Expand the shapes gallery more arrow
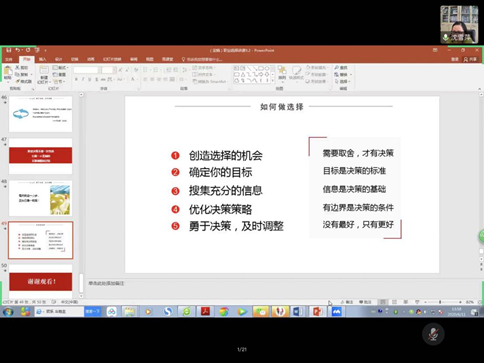The image size is (484, 363). pos(273,81)
